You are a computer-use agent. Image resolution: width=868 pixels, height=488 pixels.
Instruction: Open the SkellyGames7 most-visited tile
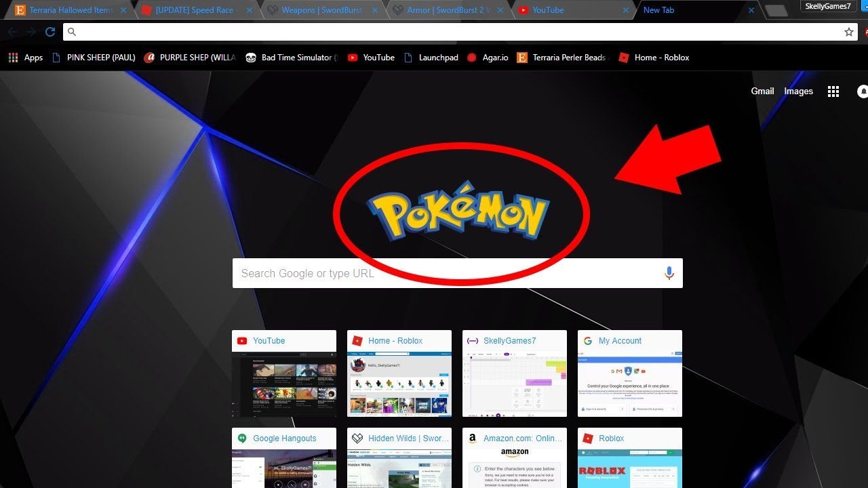pos(515,373)
